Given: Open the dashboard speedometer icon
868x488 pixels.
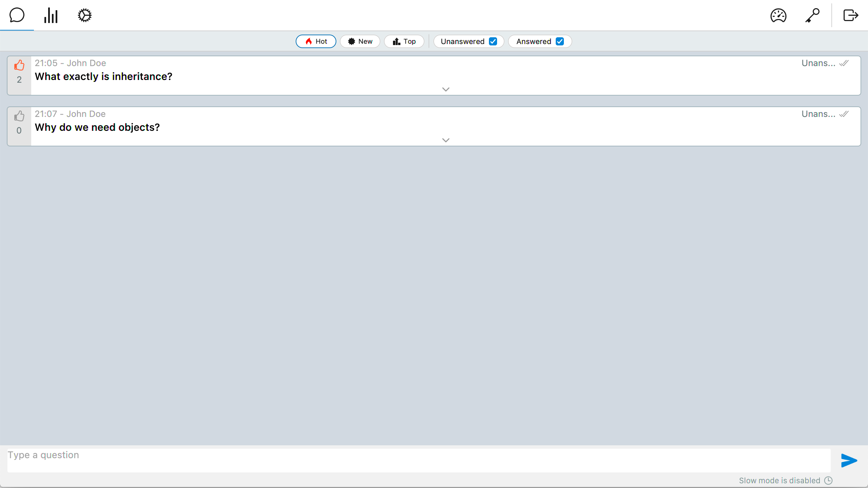Looking at the screenshot, I should tap(778, 15).
